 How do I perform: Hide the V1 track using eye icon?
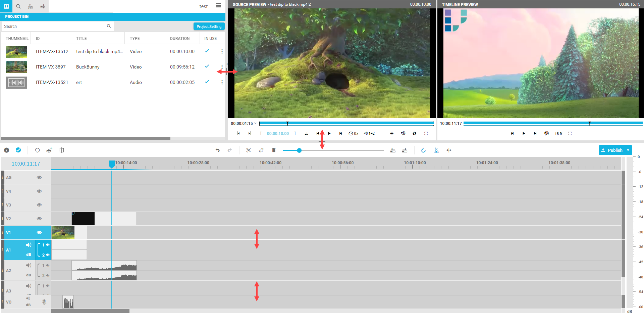coord(39,232)
